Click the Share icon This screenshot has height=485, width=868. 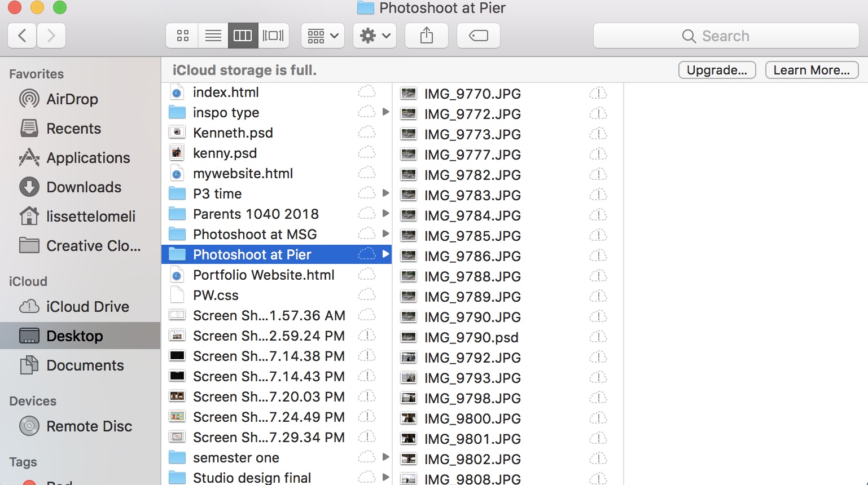coord(427,36)
